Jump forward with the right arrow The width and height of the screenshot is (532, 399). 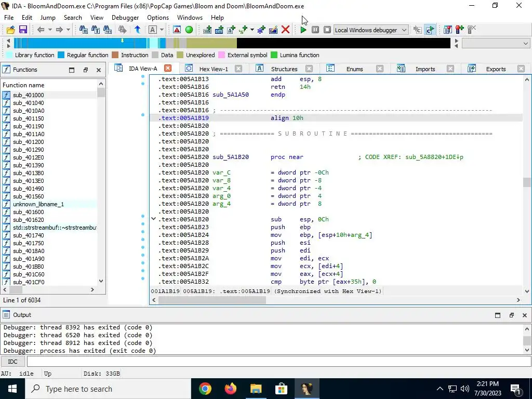coord(59,30)
